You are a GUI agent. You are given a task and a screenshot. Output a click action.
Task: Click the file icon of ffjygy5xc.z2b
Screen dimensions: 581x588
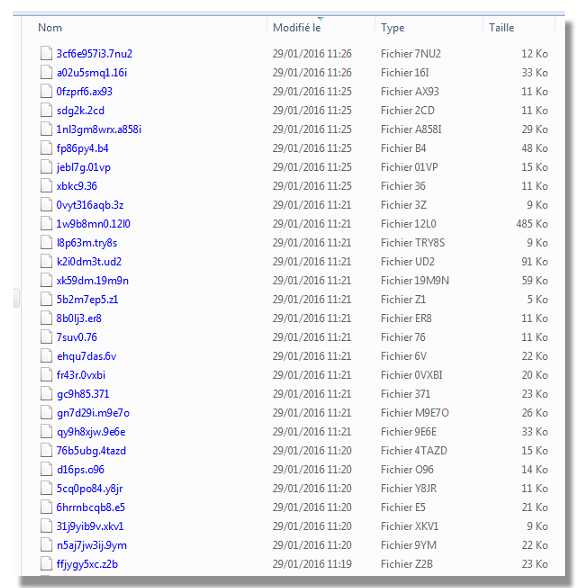click(46, 564)
